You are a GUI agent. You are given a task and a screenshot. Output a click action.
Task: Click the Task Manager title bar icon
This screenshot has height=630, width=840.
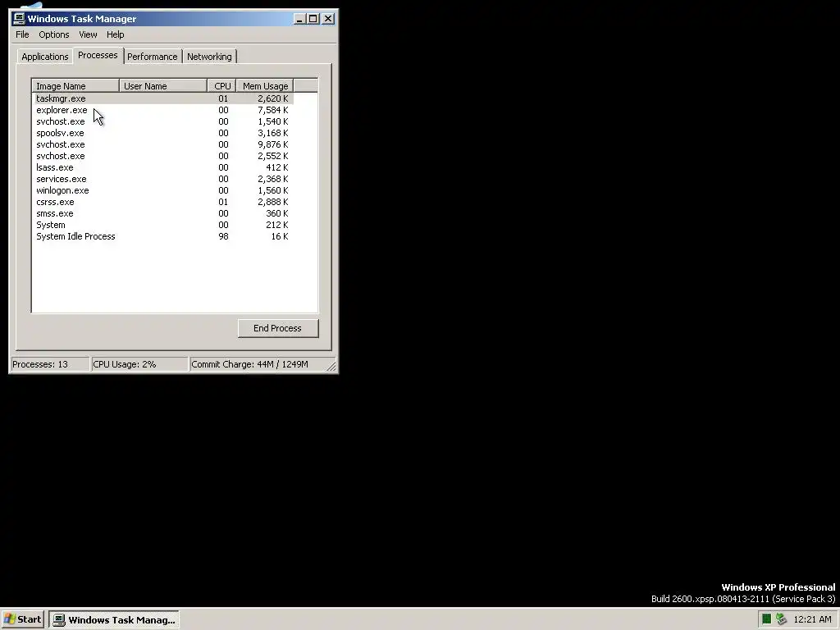(x=20, y=19)
